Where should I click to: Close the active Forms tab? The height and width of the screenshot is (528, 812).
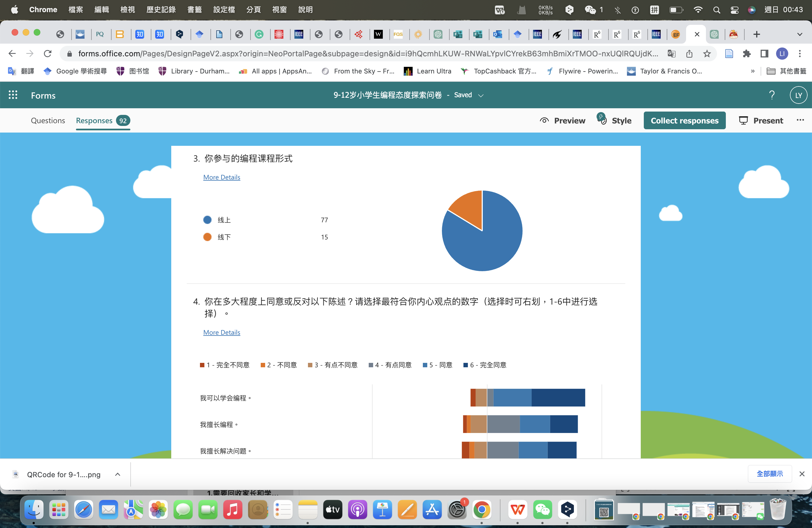pos(697,34)
